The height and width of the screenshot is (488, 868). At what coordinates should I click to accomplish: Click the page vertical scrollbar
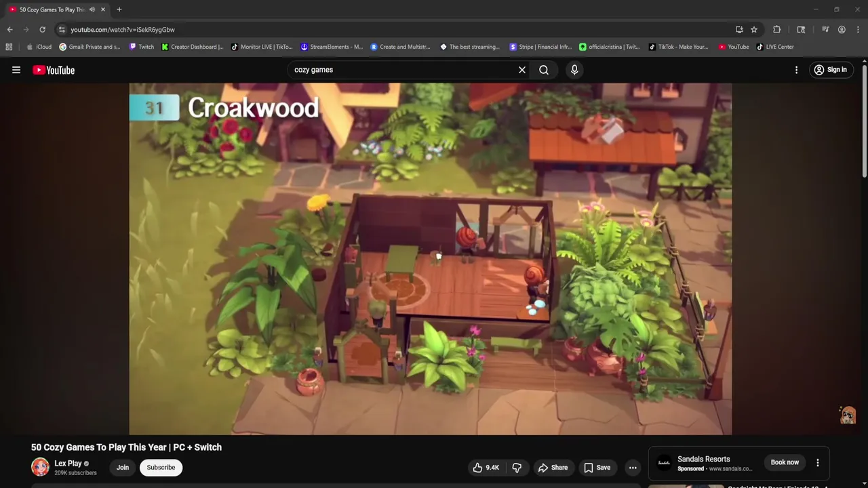(864, 122)
